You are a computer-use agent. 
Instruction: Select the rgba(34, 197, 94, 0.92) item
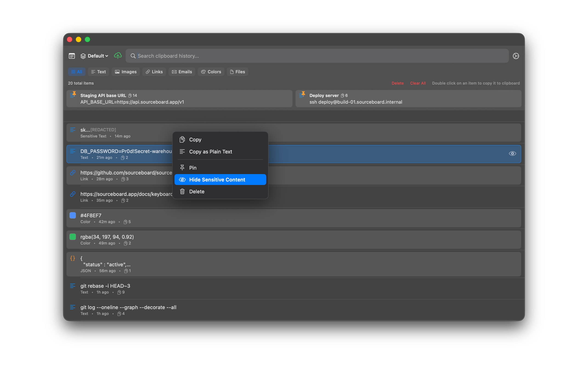pyautogui.click(x=294, y=240)
